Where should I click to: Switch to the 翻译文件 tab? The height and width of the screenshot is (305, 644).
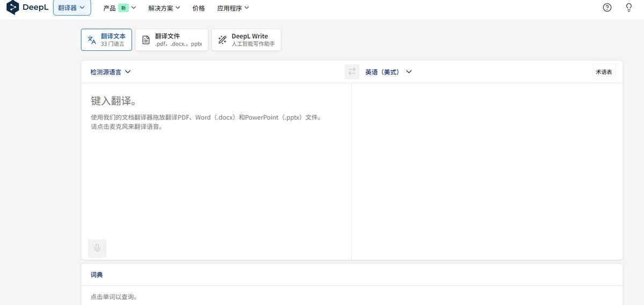172,40
